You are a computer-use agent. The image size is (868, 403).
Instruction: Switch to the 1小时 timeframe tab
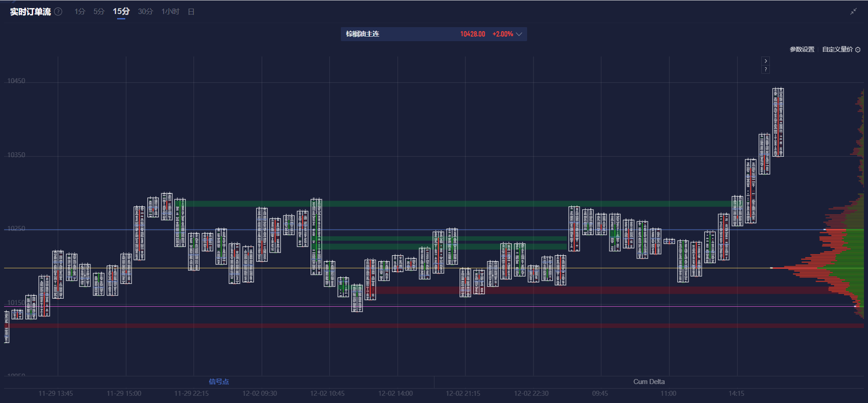pos(170,12)
